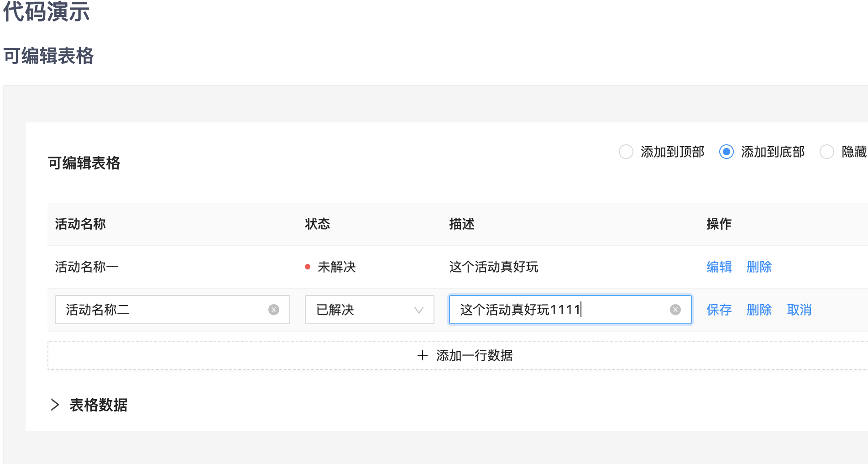Click the 代码演示 page heading
Viewport: 868px width, 464px height.
(46, 11)
